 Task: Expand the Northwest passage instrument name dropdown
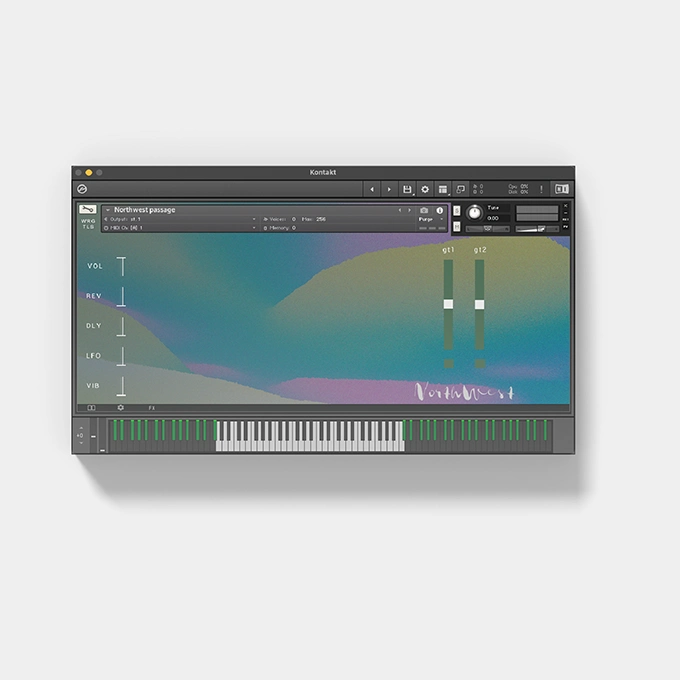tap(107, 210)
